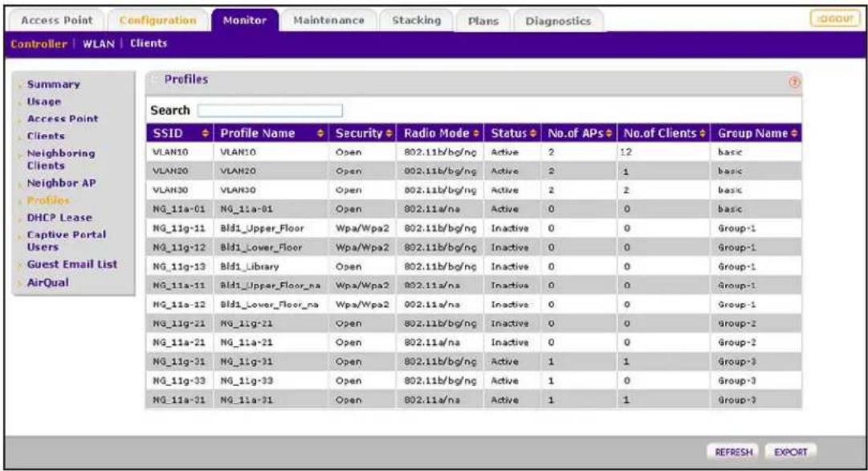
Task: Open Usage in the sidebar
Action: tap(43, 102)
